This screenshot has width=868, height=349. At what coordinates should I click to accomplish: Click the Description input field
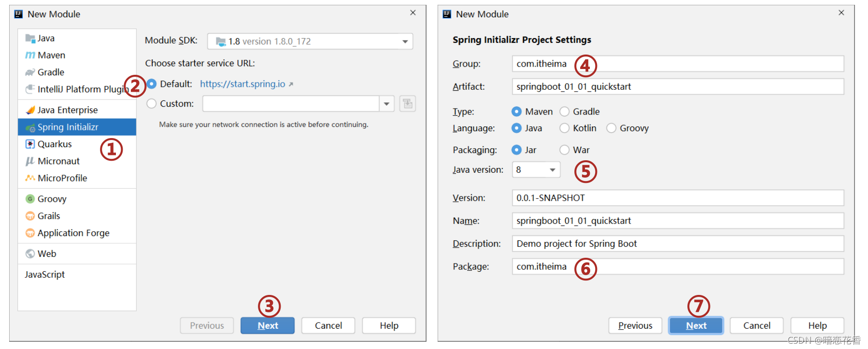coord(678,244)
